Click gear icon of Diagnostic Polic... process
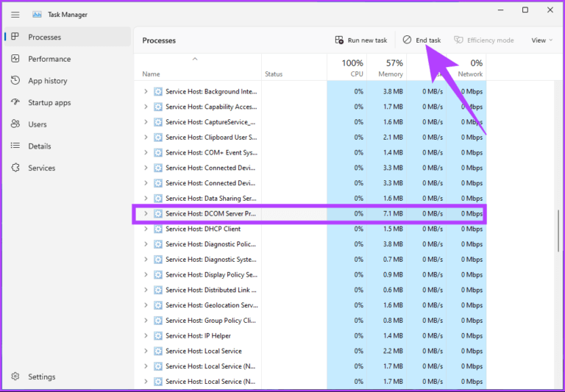This screenshot has width=565, height=392. pos(158,244)
